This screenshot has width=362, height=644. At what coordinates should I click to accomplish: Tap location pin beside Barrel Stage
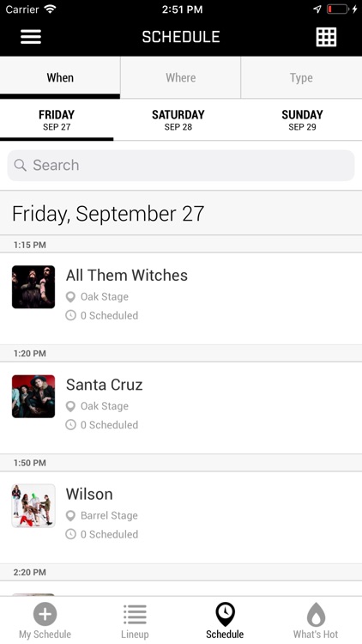point(70,516)
